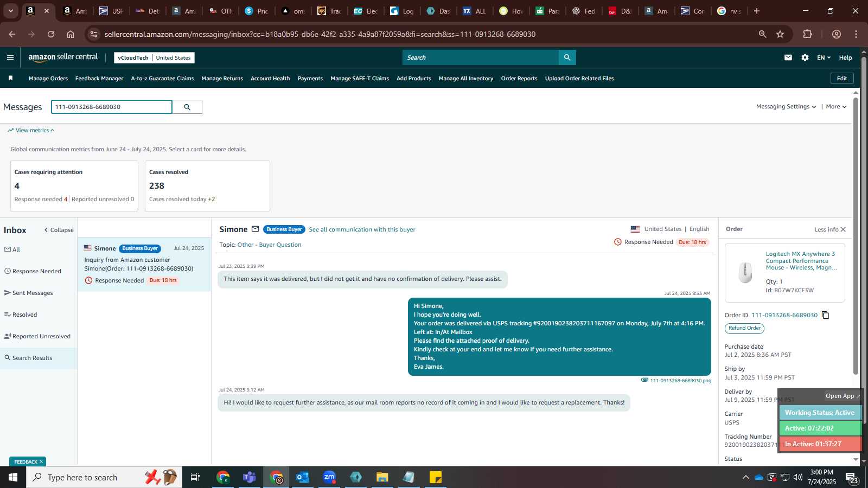868x488 pixels.
Task: Open the order ID 111-0913268-6689030 link
Action: pyautogui.click(x=784, y=315)
